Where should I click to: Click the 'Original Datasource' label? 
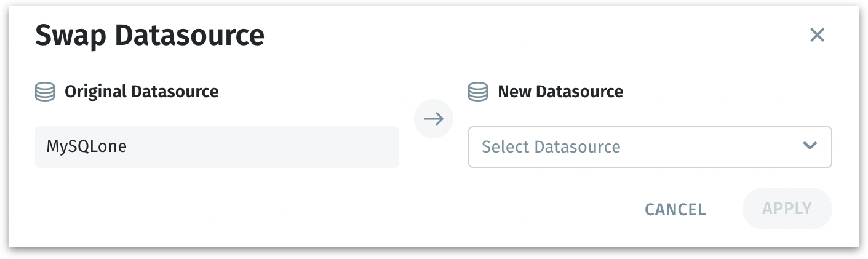(x=141, y=92)
